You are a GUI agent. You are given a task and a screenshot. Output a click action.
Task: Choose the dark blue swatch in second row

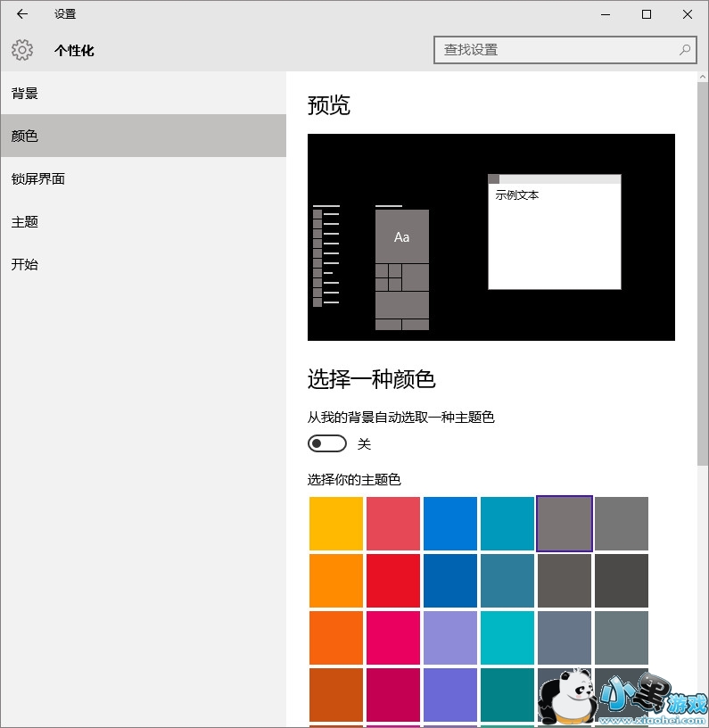(x=450, y=581)
